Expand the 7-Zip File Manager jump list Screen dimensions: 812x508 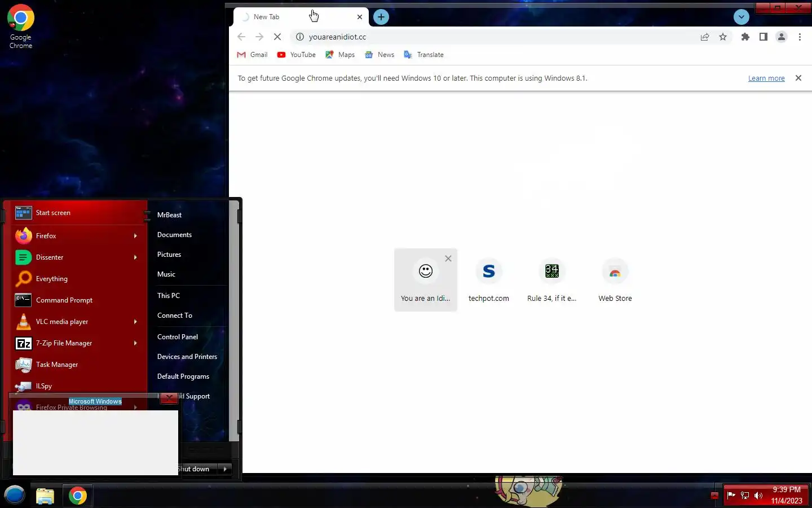[135, 343]
